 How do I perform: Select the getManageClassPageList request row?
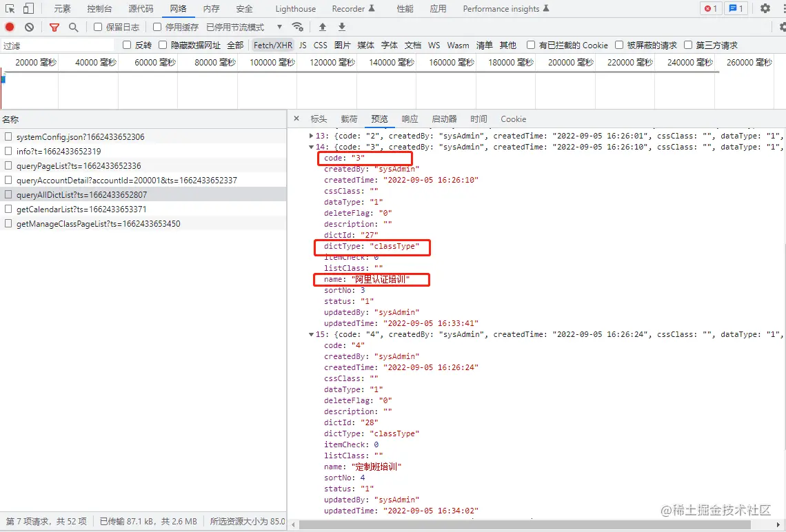(143, 223)
